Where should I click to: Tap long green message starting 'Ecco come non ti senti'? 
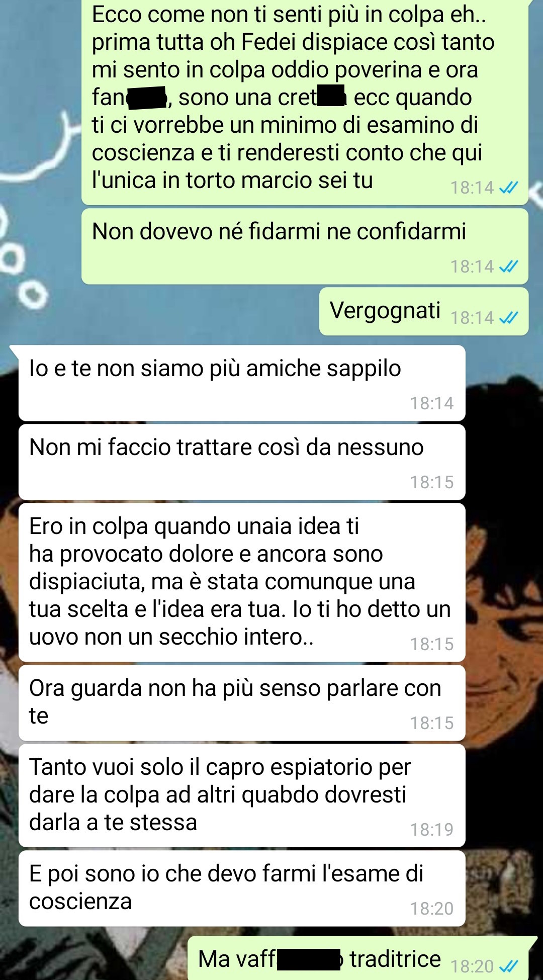305,102
